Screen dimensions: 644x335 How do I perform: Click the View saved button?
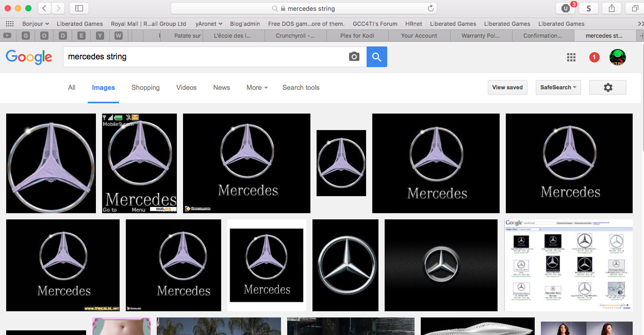(507, 88)
